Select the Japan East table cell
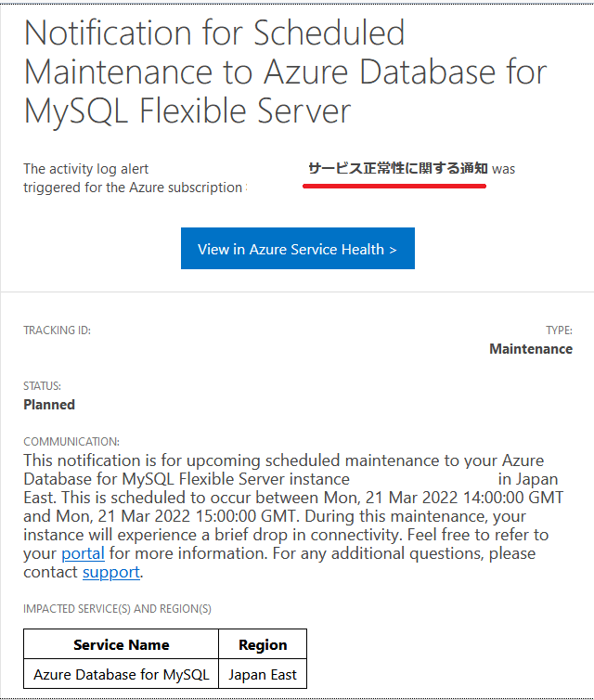The image size is (594, 700). tap(263, 674)
